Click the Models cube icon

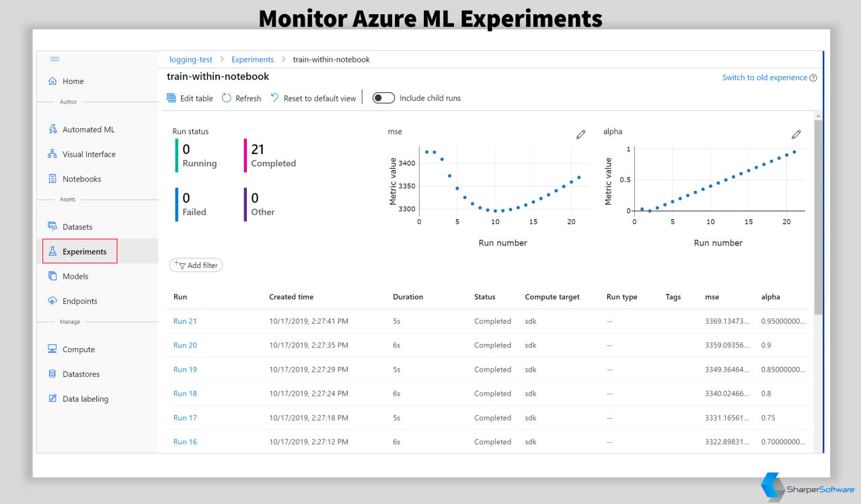click(x=52, y=276)
